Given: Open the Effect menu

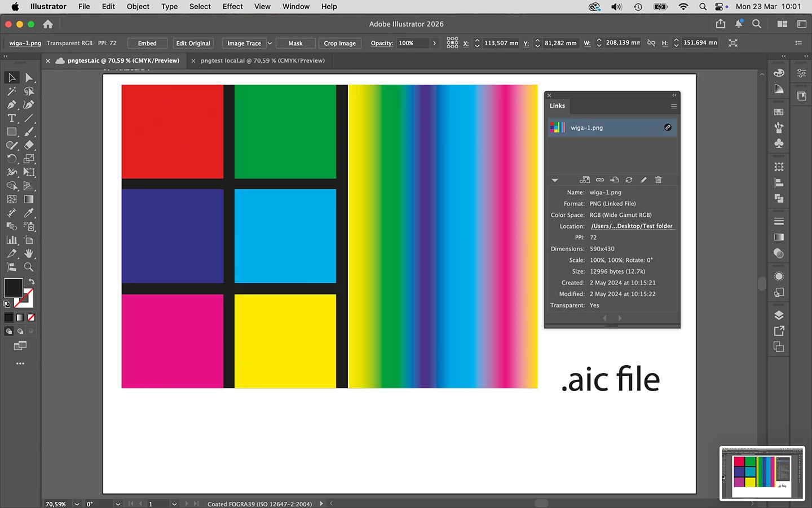Looking at the screenshot, I should 232,7.
